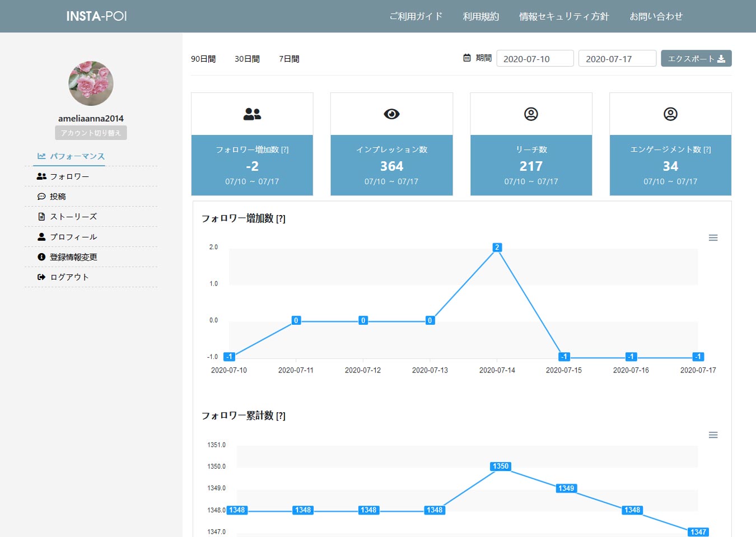Open the Stories item in sidebar
This screenshot has height=537, width=756.
[x=73, y=217]
